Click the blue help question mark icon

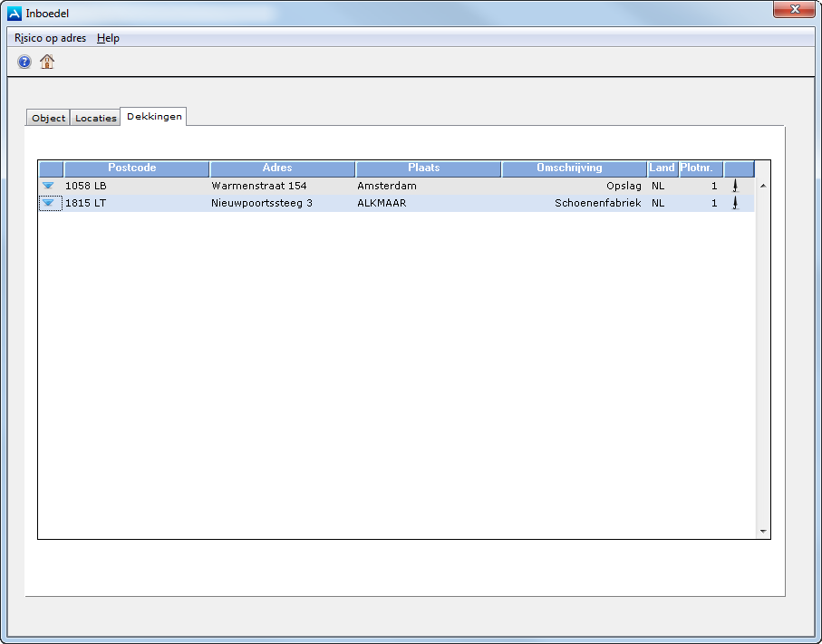click(x=24, y=62)
